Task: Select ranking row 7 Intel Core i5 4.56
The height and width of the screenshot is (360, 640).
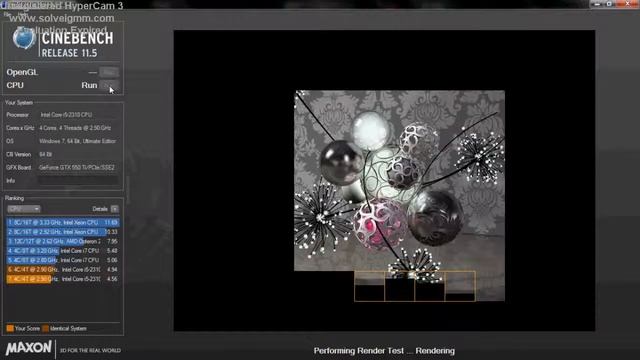Action: click(x=63, y=279)
